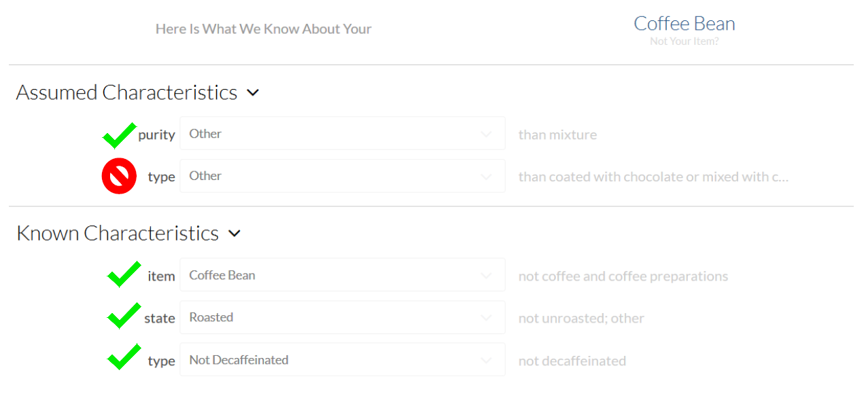The width and height of the screenshot is (868, 398).
Task: Click the 'not coffee and coffee preparations' text
Action: pyautogui.click(x=623, y=276)
